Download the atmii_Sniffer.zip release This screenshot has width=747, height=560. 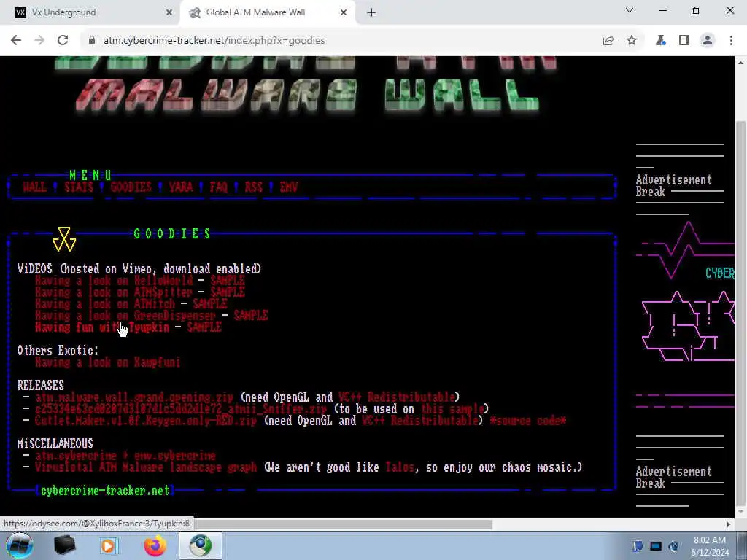[181, 409]
